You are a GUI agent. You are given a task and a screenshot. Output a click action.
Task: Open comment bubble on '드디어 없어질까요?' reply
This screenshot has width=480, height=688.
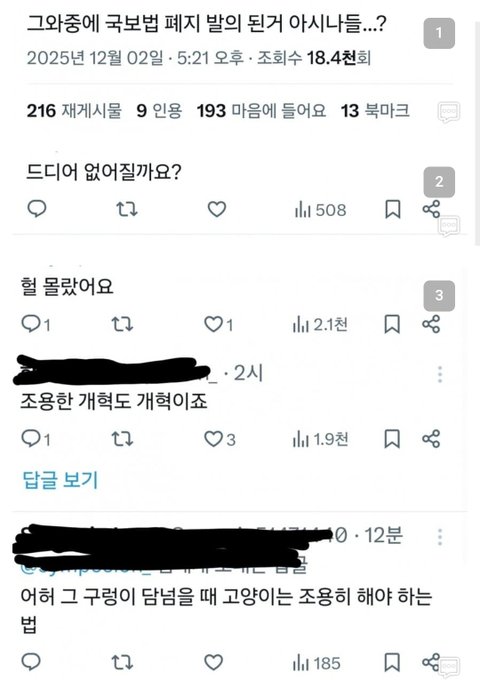(x=37, y=209)
